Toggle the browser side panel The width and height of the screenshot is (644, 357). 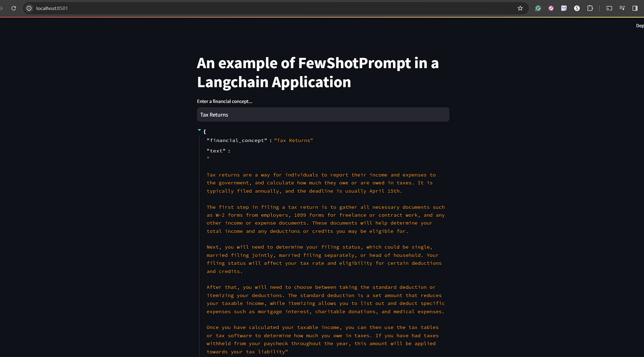[x=635, y=8]
